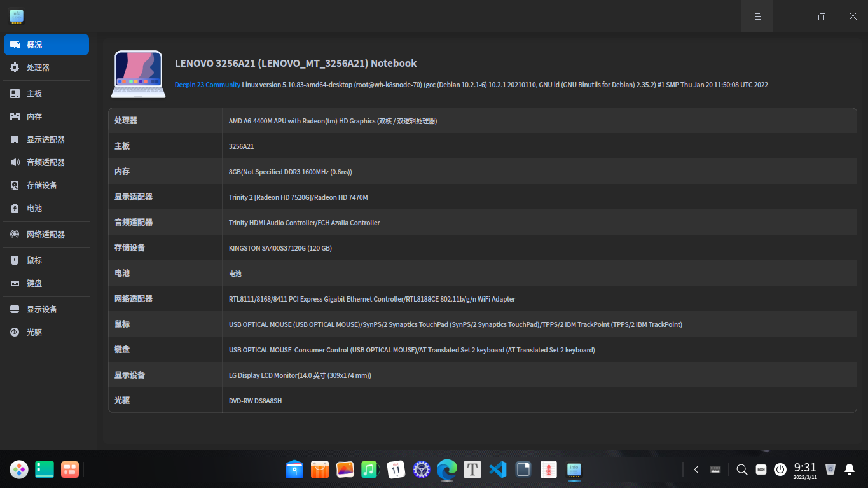Click the 存储设备 label in the overview table

[130, 248]
